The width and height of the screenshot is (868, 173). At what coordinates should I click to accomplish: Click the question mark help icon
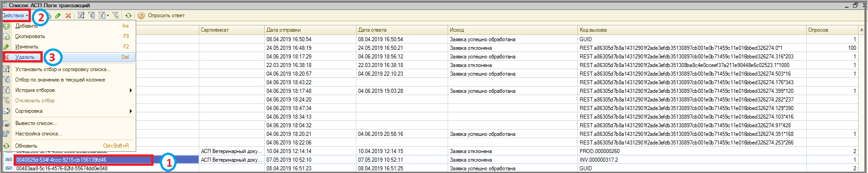pyautogui.click(x=141, y=15)
